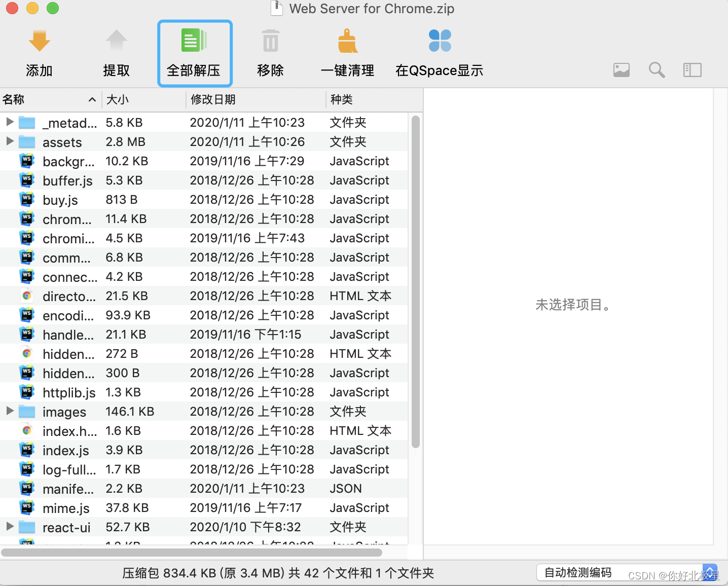Toggle selection of the manifest JSON file

[68, 488]
